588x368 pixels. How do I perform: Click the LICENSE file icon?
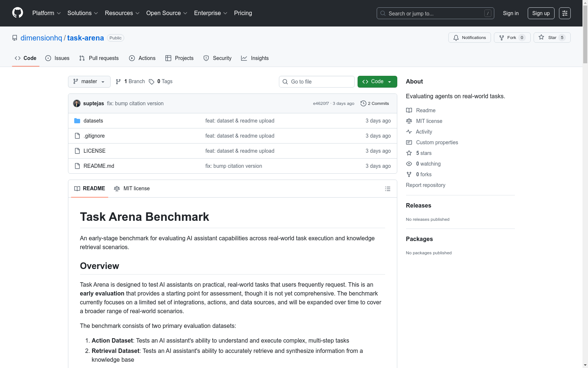(77, 151)
